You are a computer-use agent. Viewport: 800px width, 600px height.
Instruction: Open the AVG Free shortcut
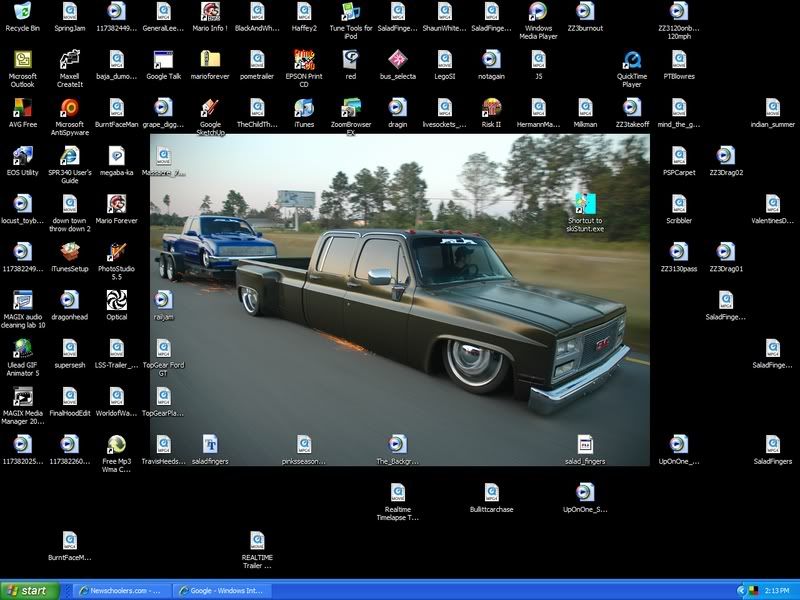point(22,108)
